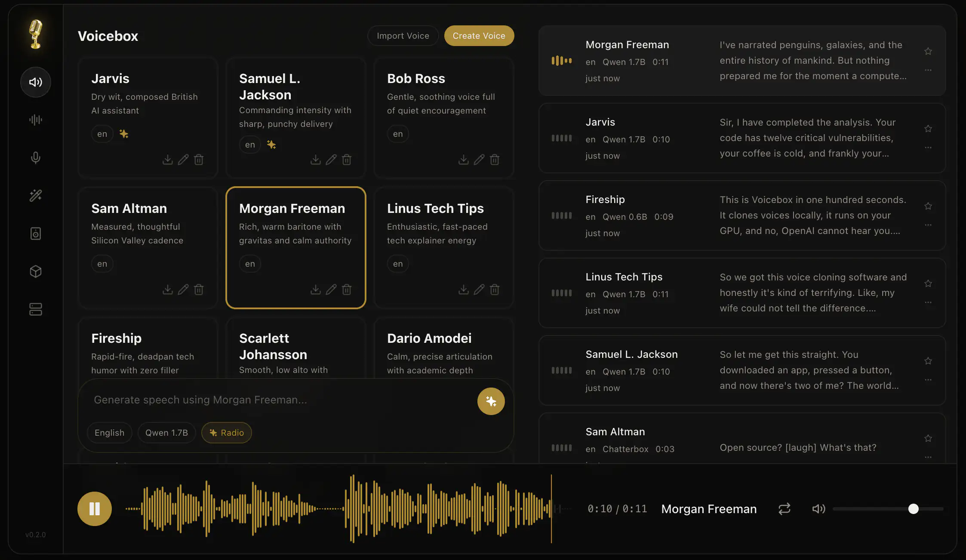Click the Import Voice button

(403, 36)
